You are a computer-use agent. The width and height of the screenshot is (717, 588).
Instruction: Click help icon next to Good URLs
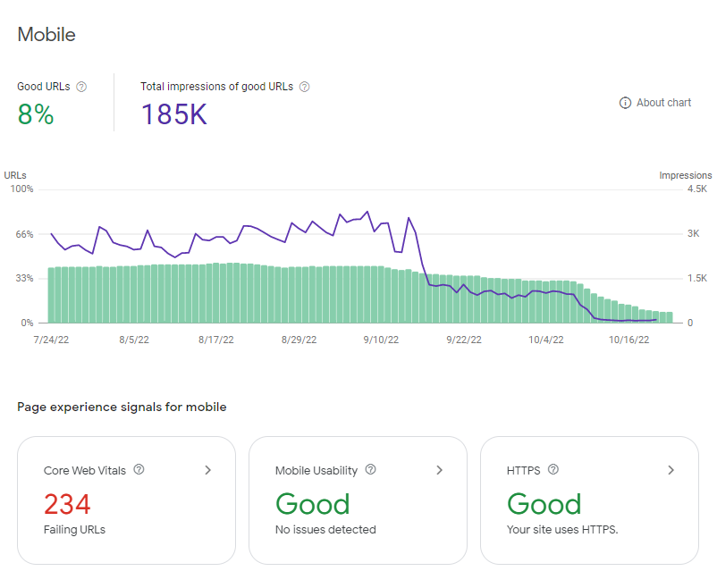81,87
